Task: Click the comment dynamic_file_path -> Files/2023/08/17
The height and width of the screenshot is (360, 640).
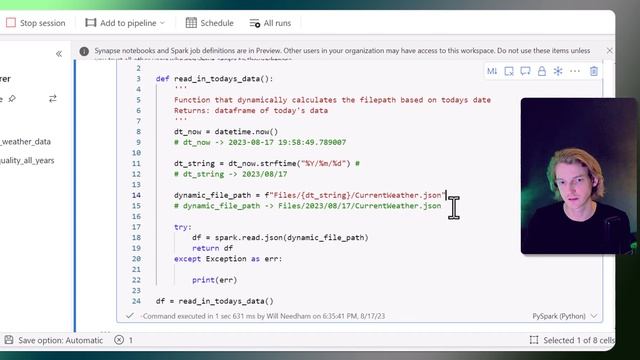Action: click(x=307, y=206)
